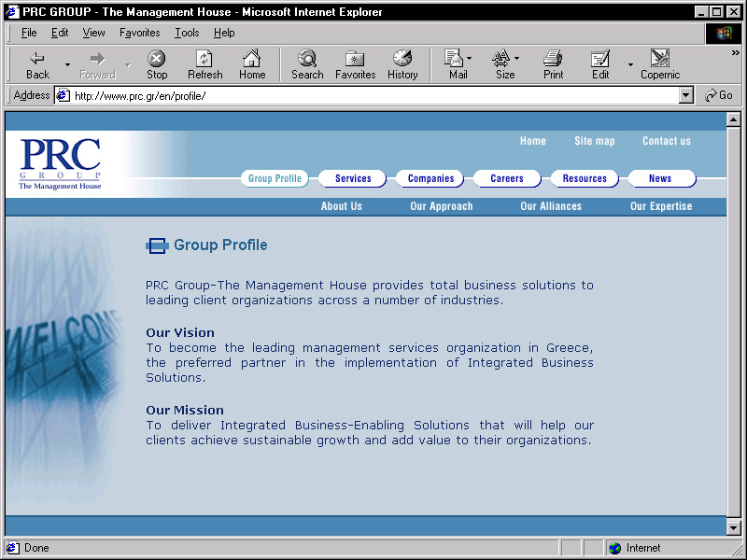Click the vertical scrollbar down arrow
The height and width of the screenshot is (560, 747).
pos(734,527)
